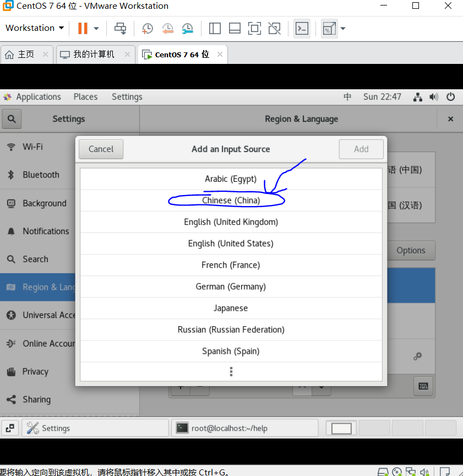Viewport: 463px width, 476px height.
Task: Select English (United Kingdom) input source
Action: (x=231, y=222)
